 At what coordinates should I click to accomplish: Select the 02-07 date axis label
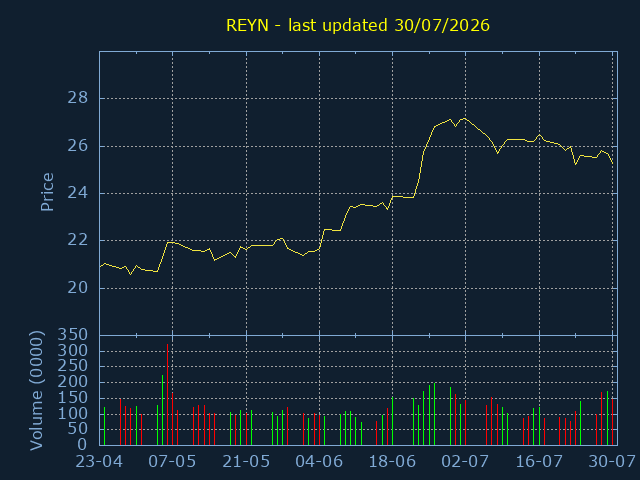click(x=465, y=462)
